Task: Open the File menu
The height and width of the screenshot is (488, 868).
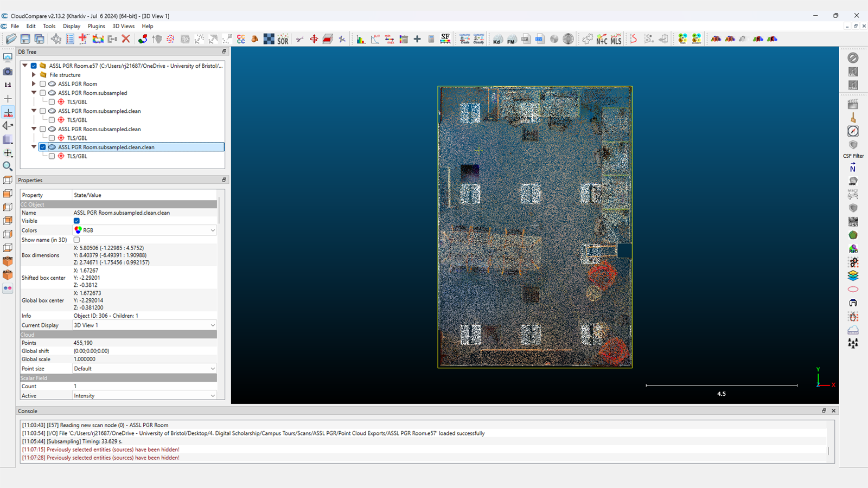Action: pos(15,26)
